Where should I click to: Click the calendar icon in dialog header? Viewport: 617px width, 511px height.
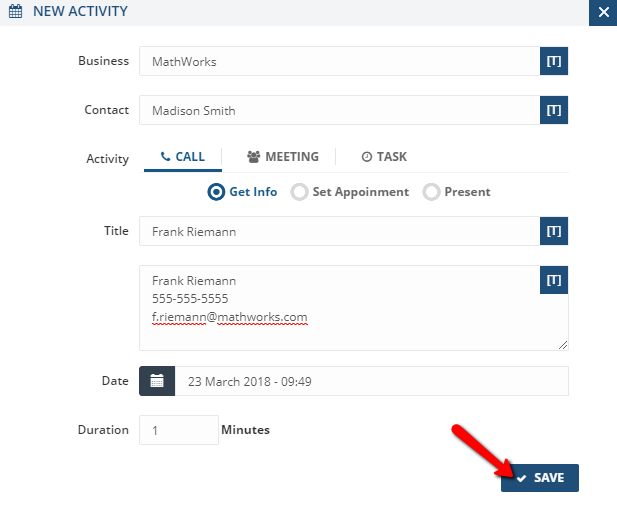point(15,13)
